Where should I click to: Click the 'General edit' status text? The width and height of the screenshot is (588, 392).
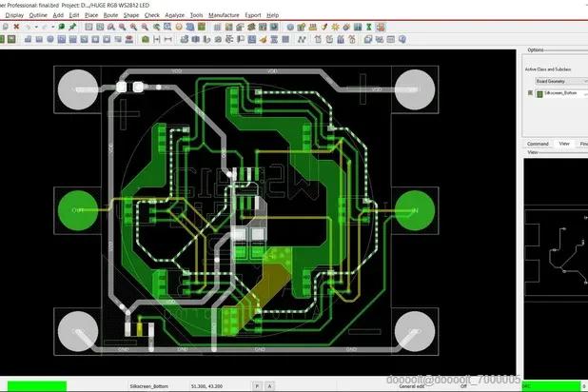click(411, 386)
